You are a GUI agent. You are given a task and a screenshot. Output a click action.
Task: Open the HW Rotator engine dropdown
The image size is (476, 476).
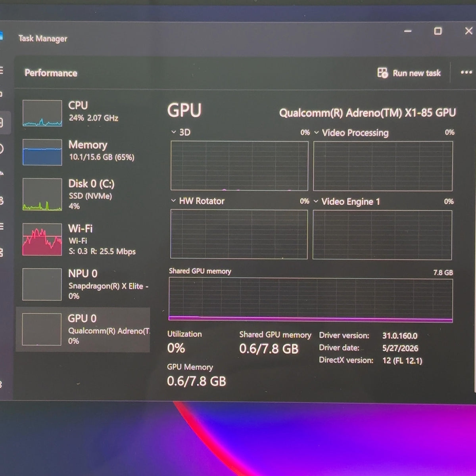pos(173,201)
